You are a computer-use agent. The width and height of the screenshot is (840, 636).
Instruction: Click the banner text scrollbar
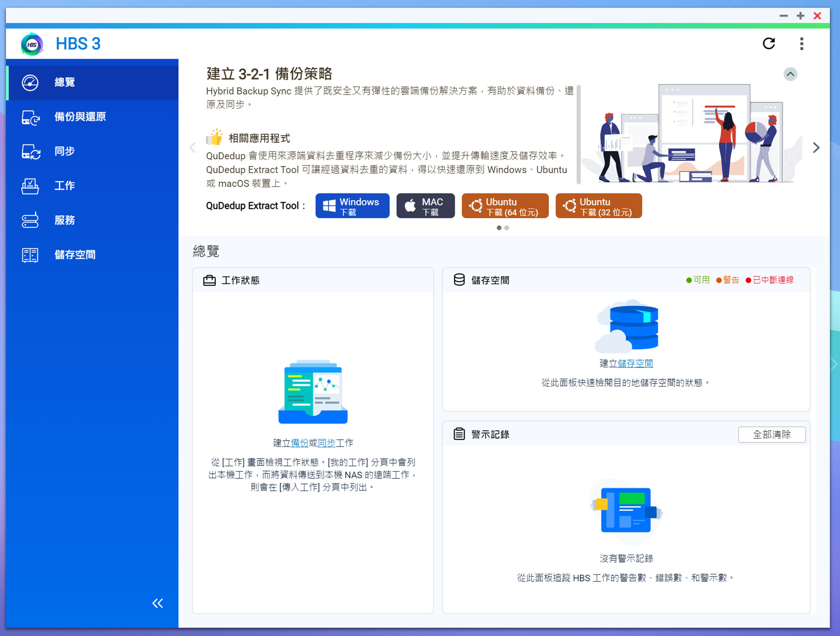pos(579,134)
